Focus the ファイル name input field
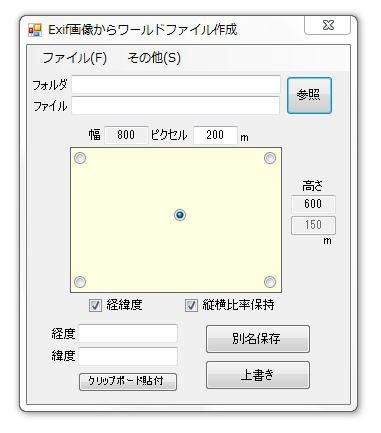This screenshot has height=433, width=381. point(176,106)
